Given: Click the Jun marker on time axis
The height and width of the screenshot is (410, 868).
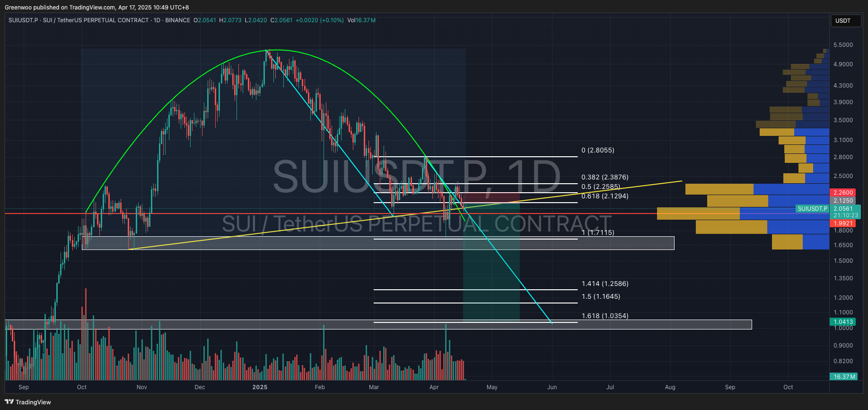Looking at the screenshot, I should (x=552, y=387).
